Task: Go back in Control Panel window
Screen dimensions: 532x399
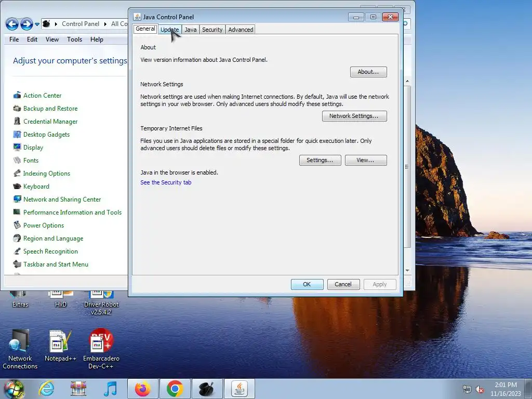Action: [x=12, y=24]
